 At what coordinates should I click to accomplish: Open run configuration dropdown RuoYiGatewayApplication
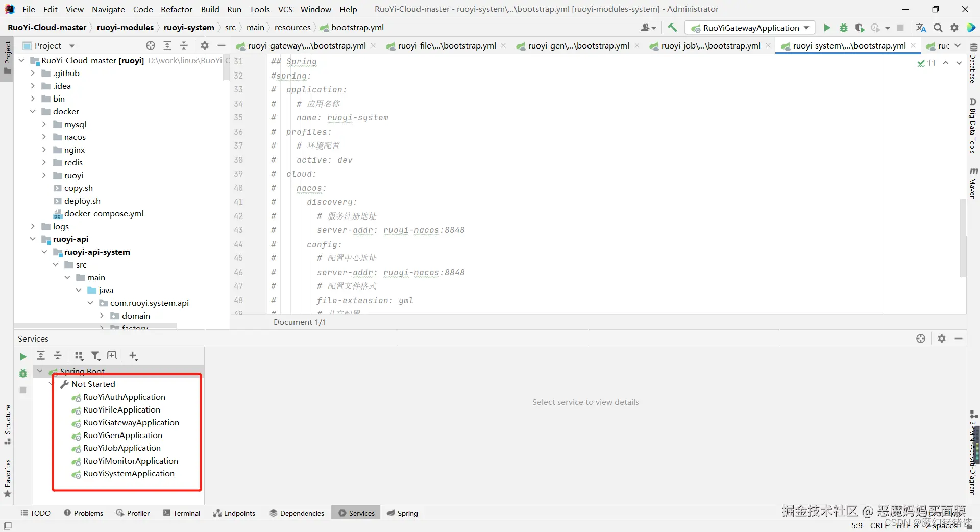point(750,28)
